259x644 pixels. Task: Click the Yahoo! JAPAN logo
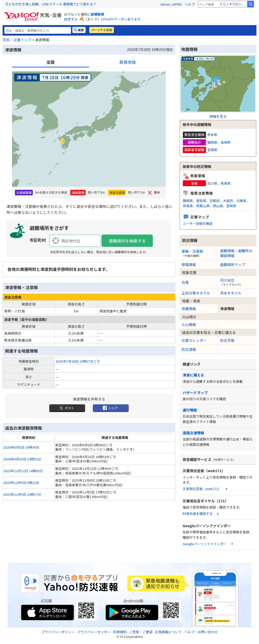coord(21,16)
